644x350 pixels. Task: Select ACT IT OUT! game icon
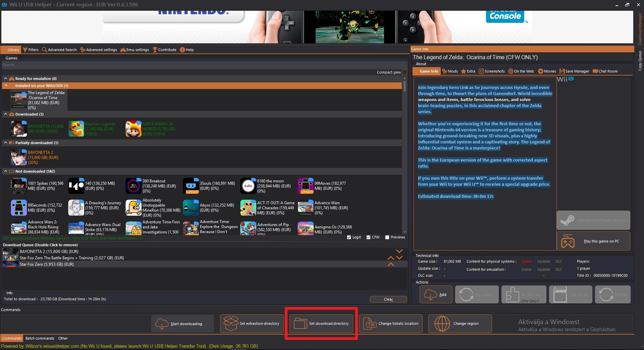248,208
